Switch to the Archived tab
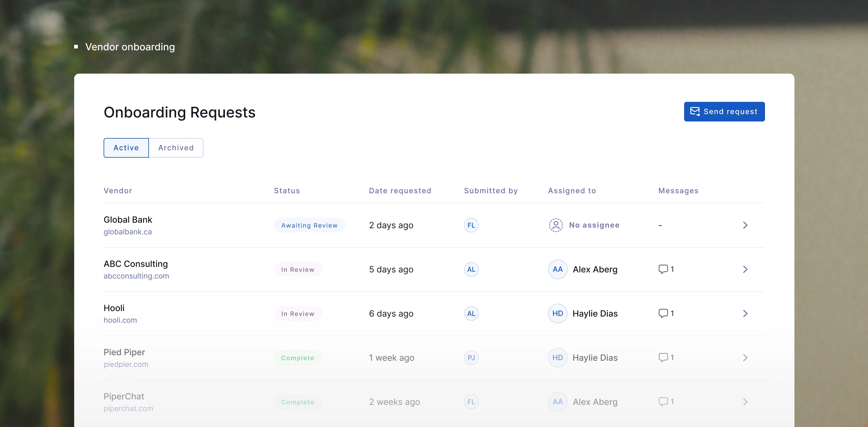Image resolution: width=868 pixels, height=427 pixels. tap(176, 148)
